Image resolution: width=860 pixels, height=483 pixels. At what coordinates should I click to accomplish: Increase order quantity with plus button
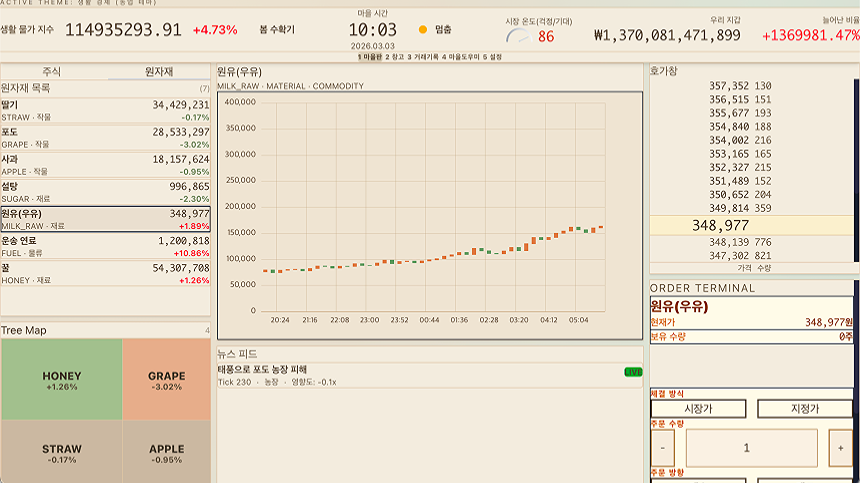tap(842, 448)
